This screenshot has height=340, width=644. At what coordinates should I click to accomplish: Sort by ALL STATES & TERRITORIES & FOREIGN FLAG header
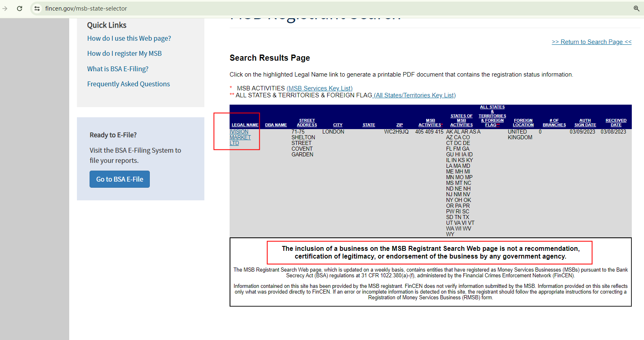click(x=492, y=116)
